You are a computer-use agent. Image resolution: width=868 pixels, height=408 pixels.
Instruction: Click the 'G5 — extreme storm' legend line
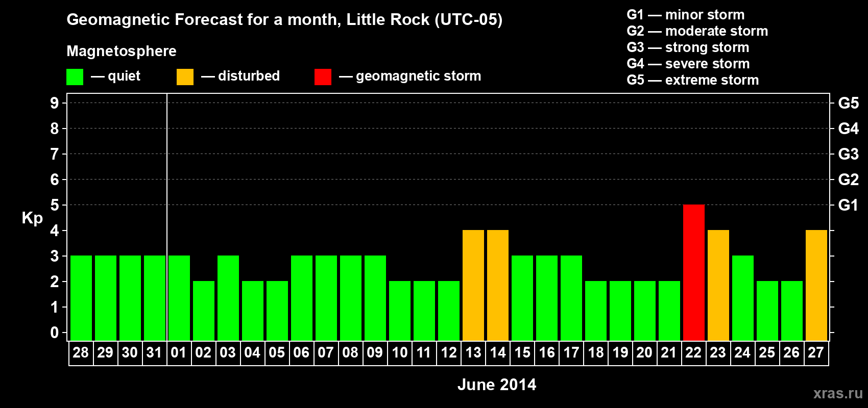[x=693, y=80]
